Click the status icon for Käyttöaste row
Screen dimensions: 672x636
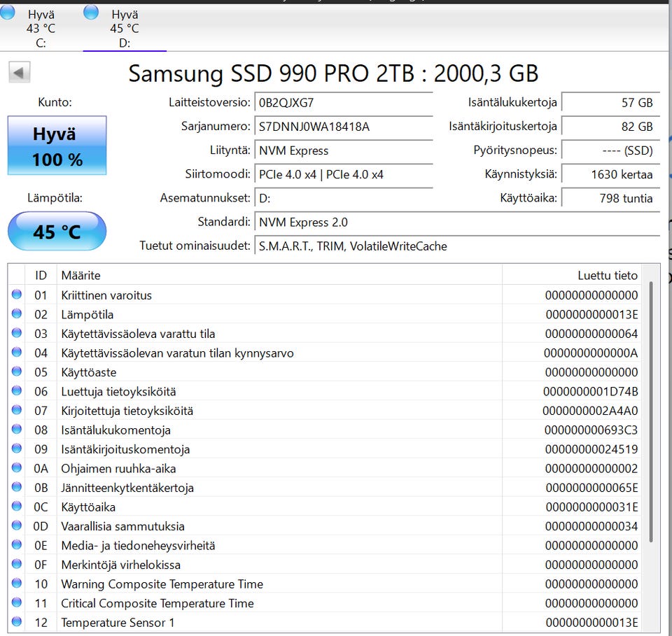pyautogui.click(x=17, y=372)
